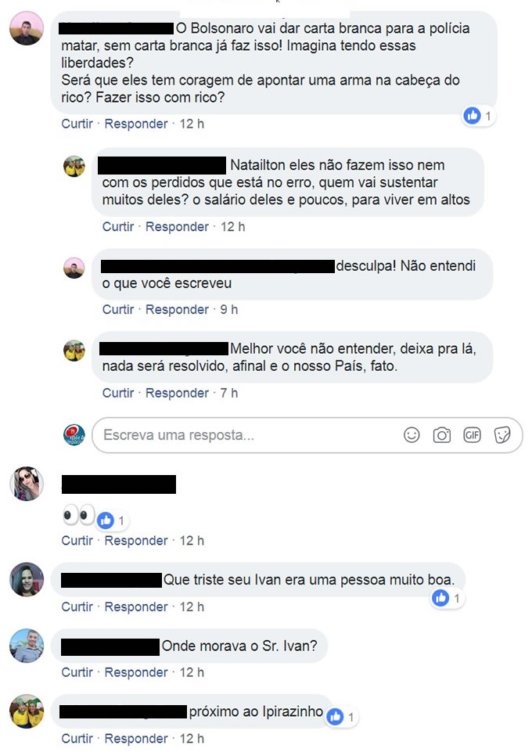Click Curtir under 'Que triste seu Ivan' comment
The width and height of the screenshot is (532, 756).
(x=77, y=607)
